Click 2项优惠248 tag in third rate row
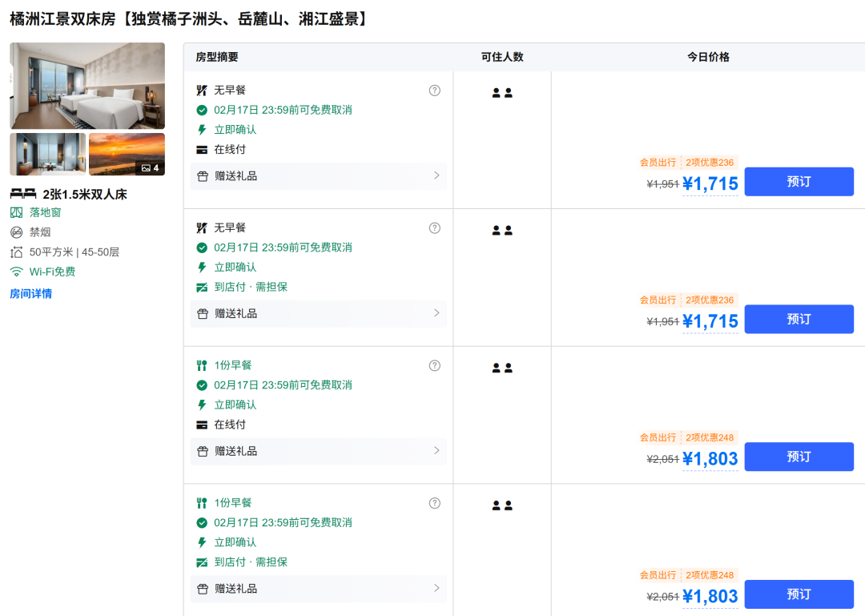The image size is (865, 616). point(710,437)
